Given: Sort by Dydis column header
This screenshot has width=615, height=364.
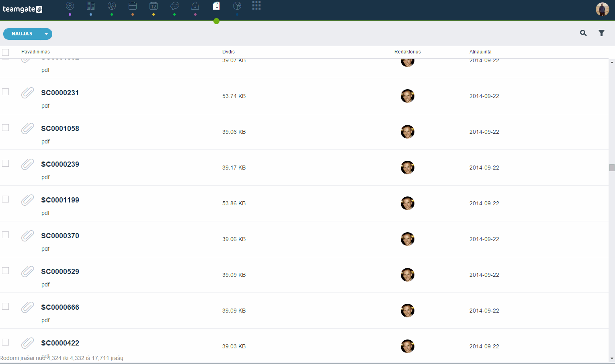Looking at the screenshot, I should click(x=228, y=52).
